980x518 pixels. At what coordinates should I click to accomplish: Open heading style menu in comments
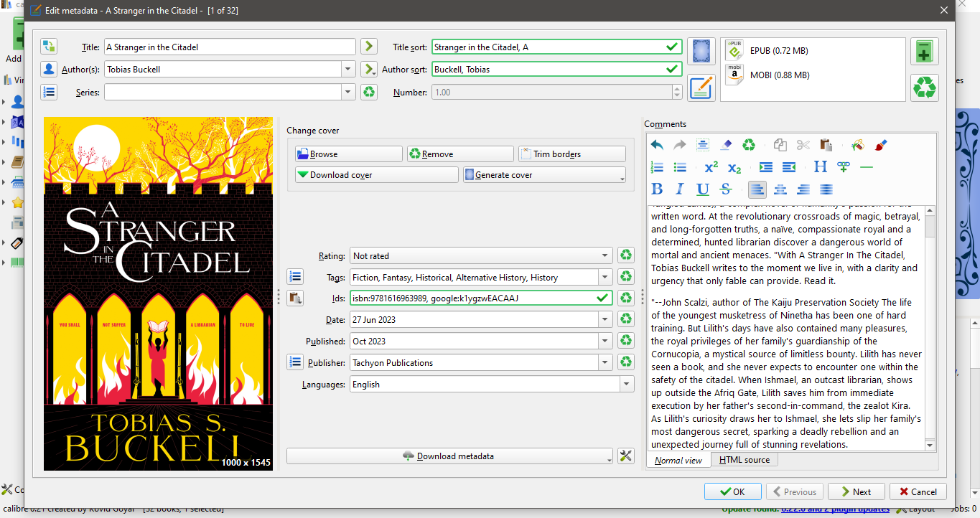821,167
